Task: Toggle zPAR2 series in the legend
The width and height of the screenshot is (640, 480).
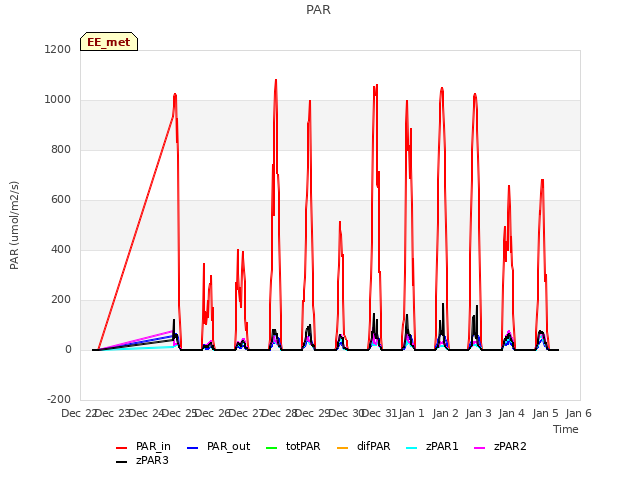Action: [500, 447]
